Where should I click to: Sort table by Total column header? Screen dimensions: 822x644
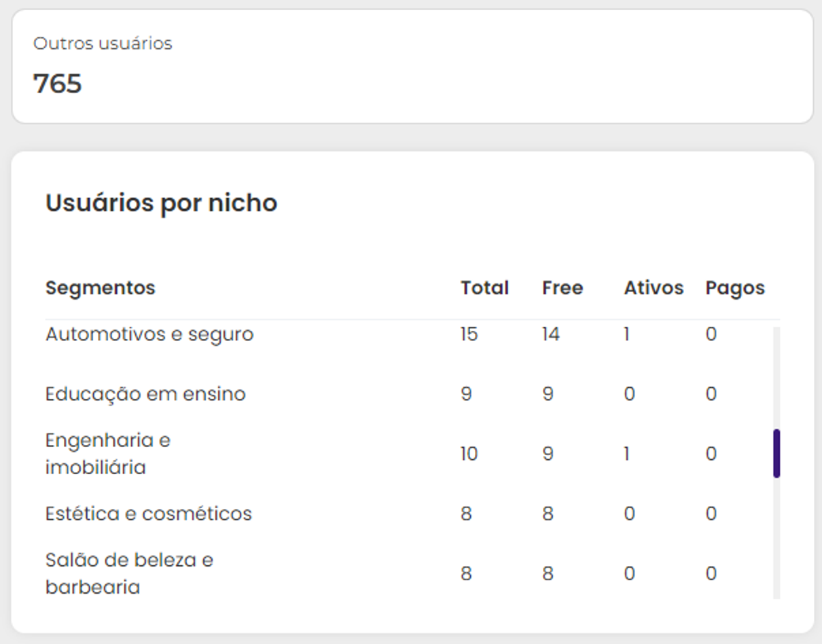click(484, 287)
